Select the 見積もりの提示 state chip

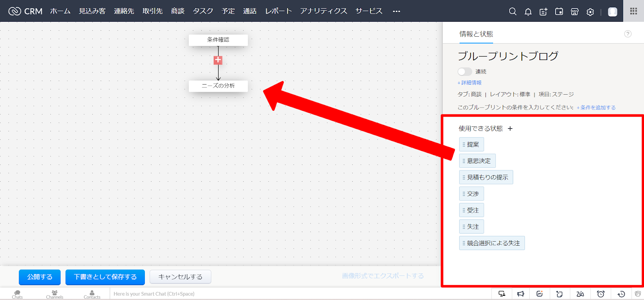point(486,177)
